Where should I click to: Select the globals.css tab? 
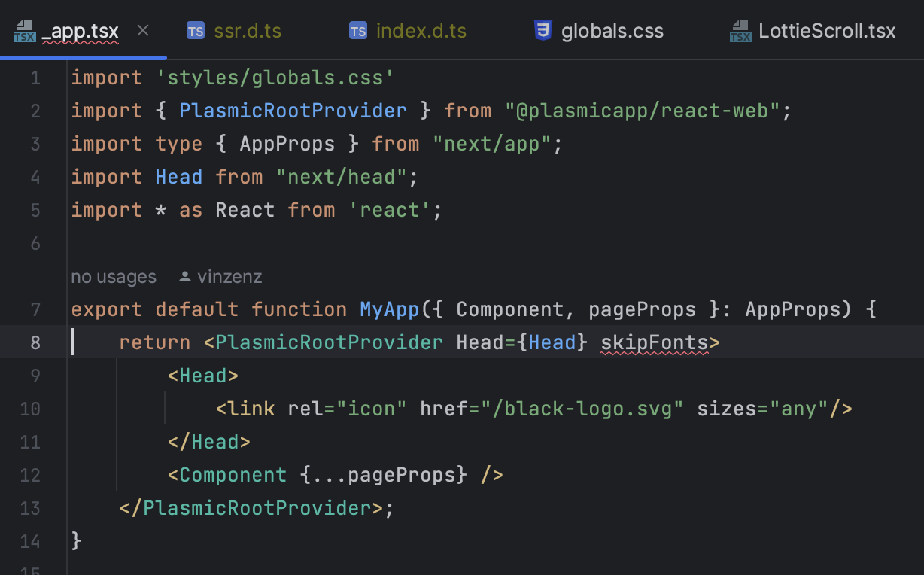tap(599, 31)
